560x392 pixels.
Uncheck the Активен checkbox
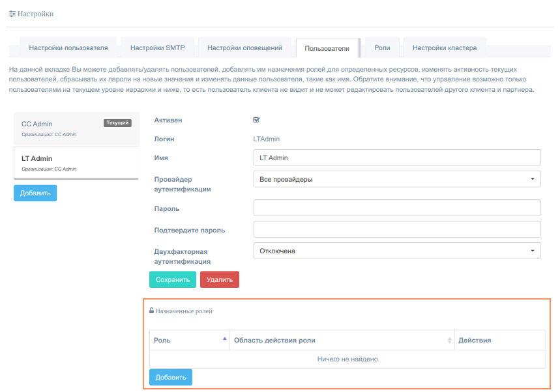point(256,120)
